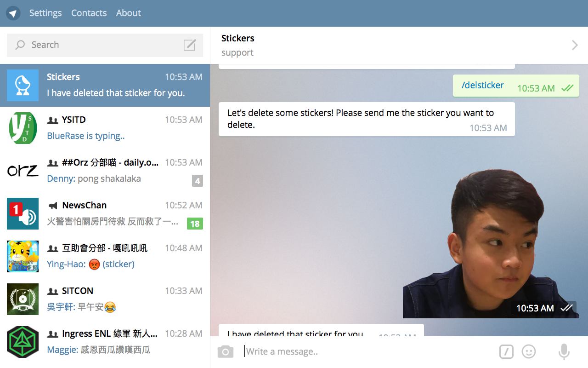Viewport: 588px width, 368px height.
Task: Click the "Denny: pong shakalaka" preview
Action: tap(94, 178)
